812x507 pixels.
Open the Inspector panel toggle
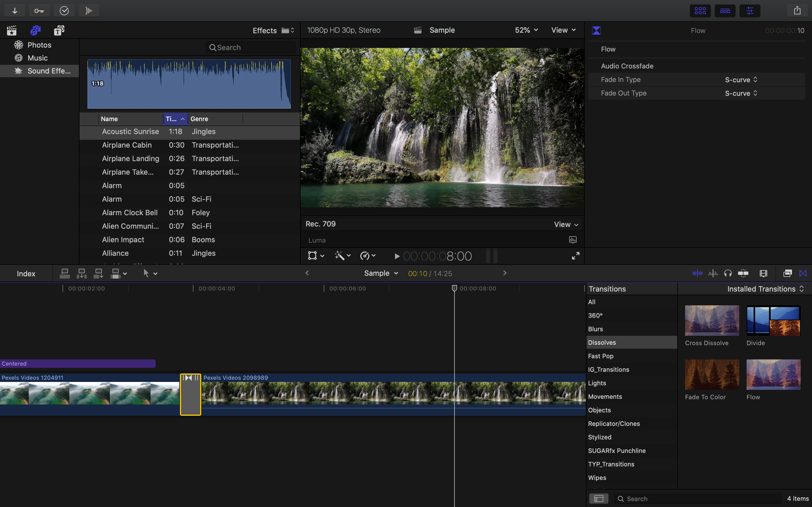pyautogui.click(x=750, y=10)
